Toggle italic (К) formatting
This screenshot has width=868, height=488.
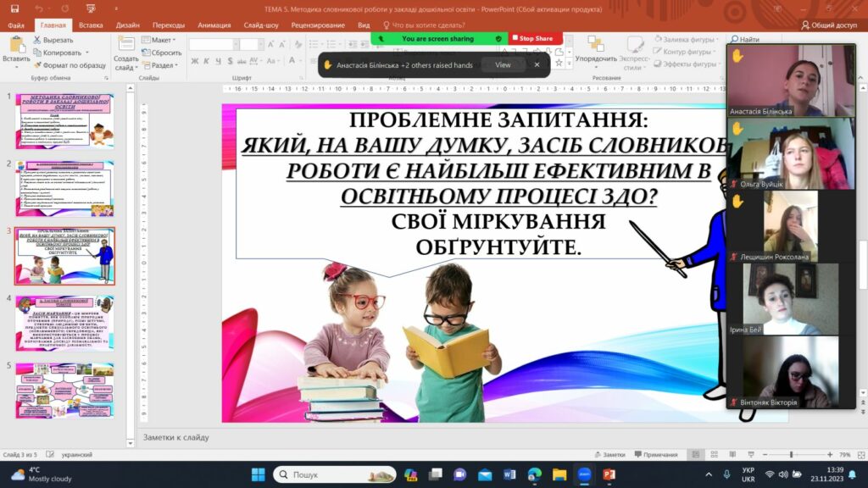[207, 61]
